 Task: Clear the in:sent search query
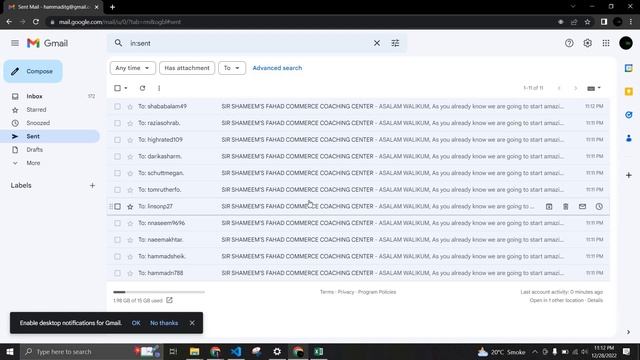377,43
